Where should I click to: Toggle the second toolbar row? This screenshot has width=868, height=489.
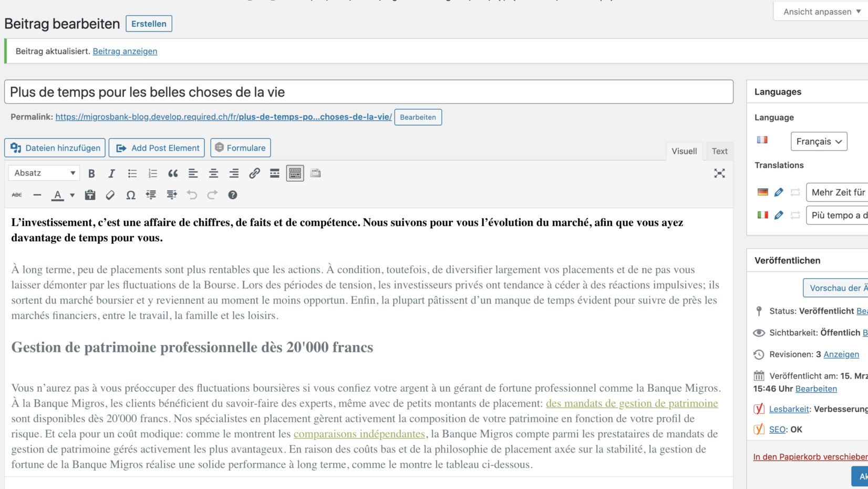[295, 173]
